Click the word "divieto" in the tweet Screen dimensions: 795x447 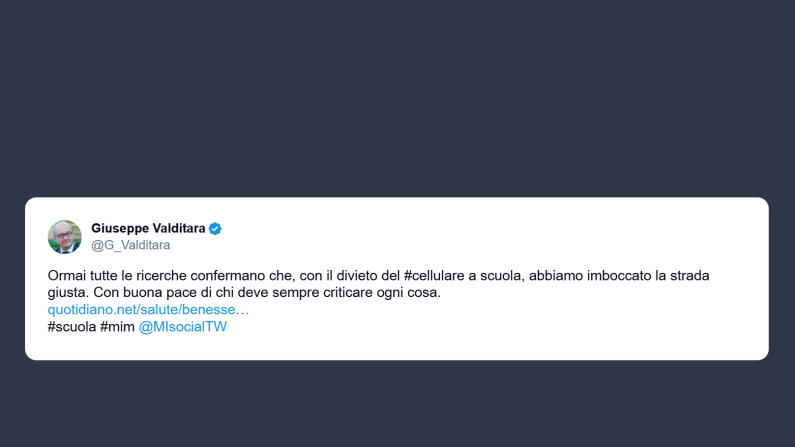(357, 276)
